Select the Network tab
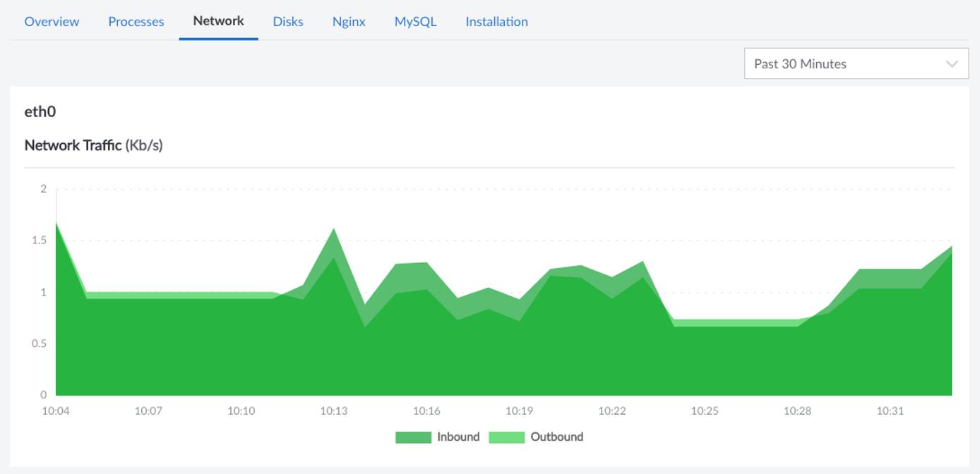 pyautogui.click(x=217, y=21)
